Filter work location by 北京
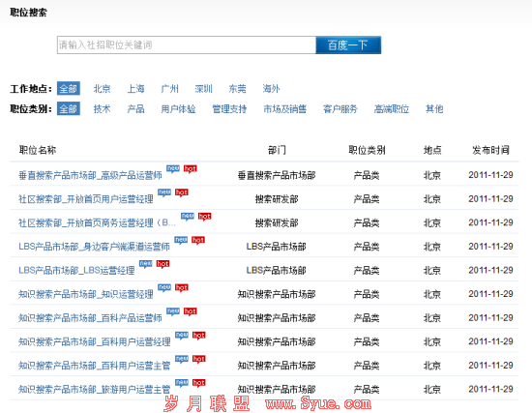 (102, 89)
